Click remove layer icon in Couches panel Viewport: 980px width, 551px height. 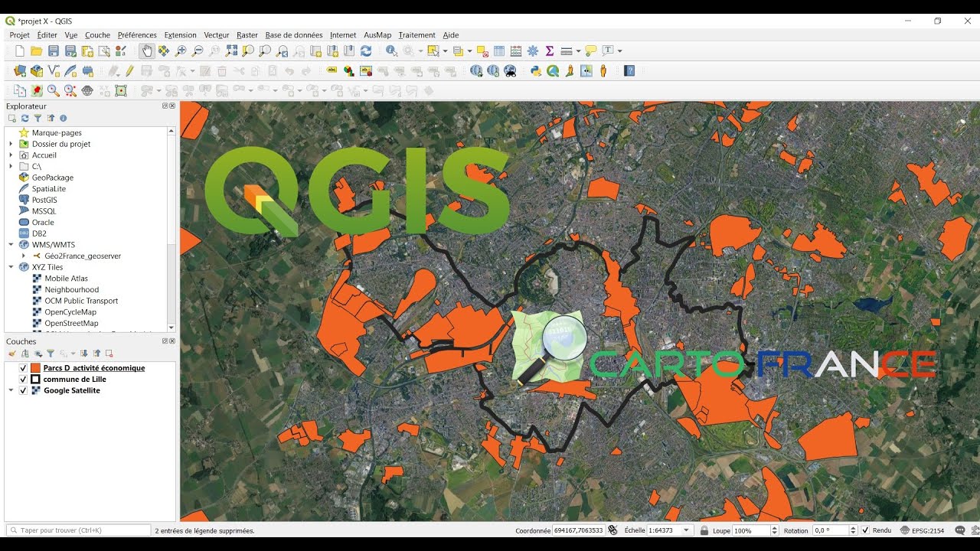(109, 354)
